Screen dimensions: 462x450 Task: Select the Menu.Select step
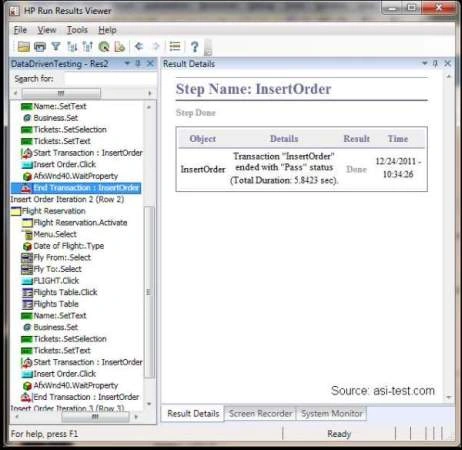[49, 234]
